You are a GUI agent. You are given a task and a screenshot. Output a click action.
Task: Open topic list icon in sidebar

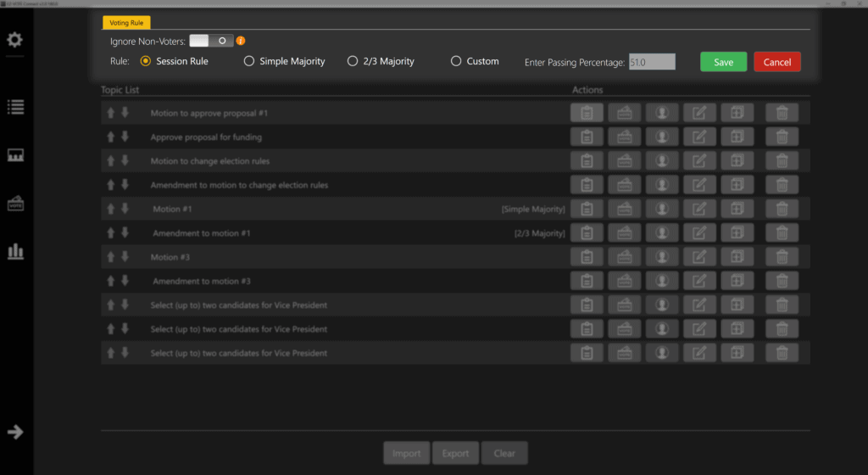pos(15,107)
